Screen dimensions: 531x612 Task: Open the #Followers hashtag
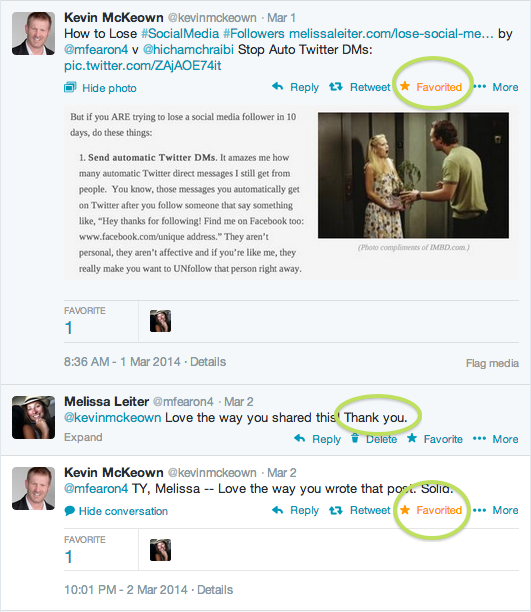pos(254,34)
